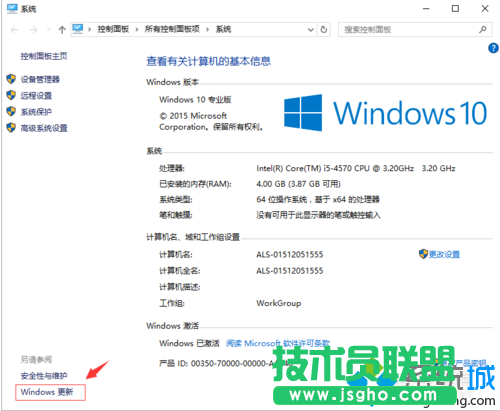Select 没有可用于此显示器的笔或触控输入 text
Screen dimensions: 500x411
click(318, 215)
